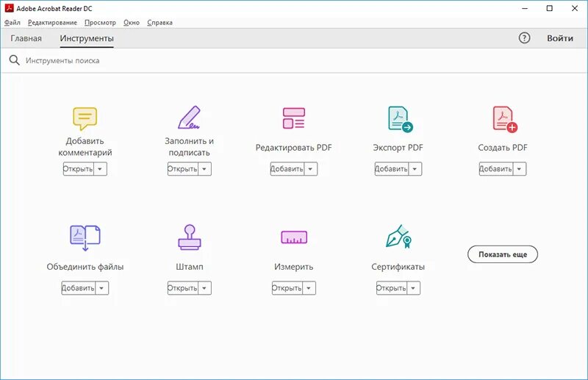This screenshot has width=588, height=380.
Task: Open dropdown arrow under Редактировать PDF
Action: tap(310, 169)
